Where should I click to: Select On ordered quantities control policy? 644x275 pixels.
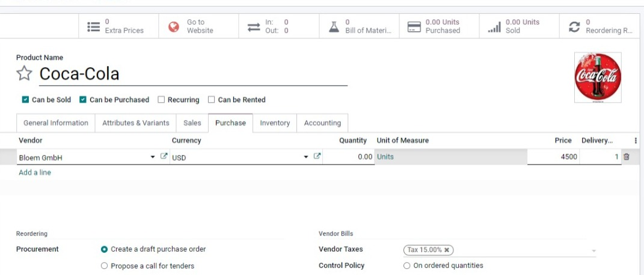coord(406,265)
